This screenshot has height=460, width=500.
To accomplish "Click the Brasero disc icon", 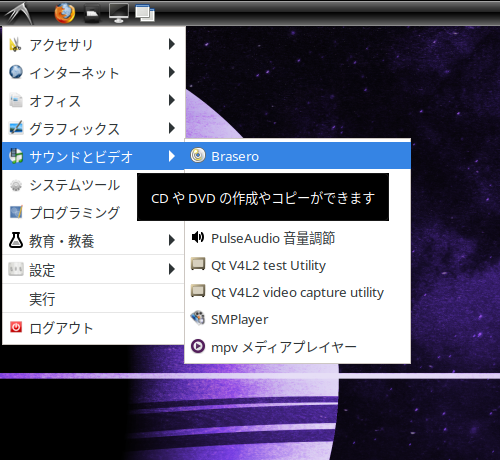I will click(198, 155).
